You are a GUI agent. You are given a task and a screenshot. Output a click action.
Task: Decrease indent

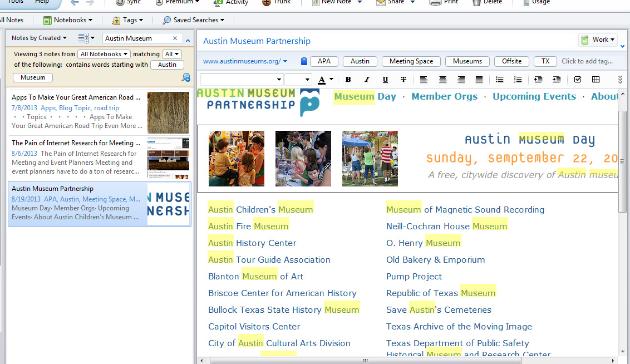[x=538, y=80]
